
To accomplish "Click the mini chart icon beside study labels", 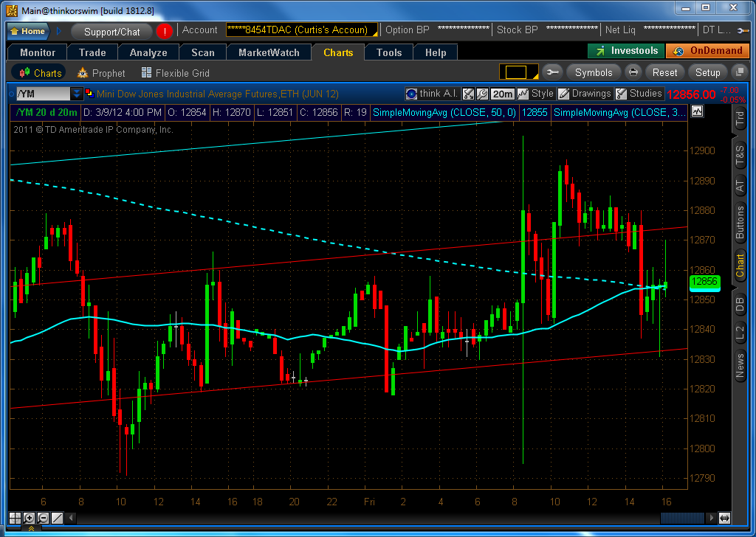I will (697, 111).
